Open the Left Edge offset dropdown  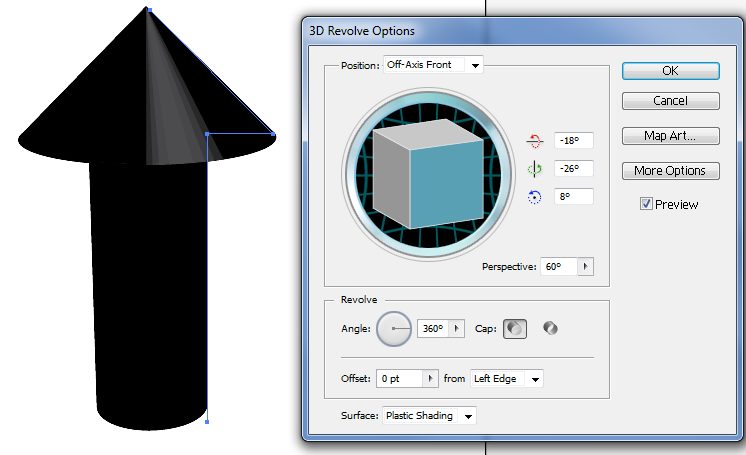coord(507,379)
